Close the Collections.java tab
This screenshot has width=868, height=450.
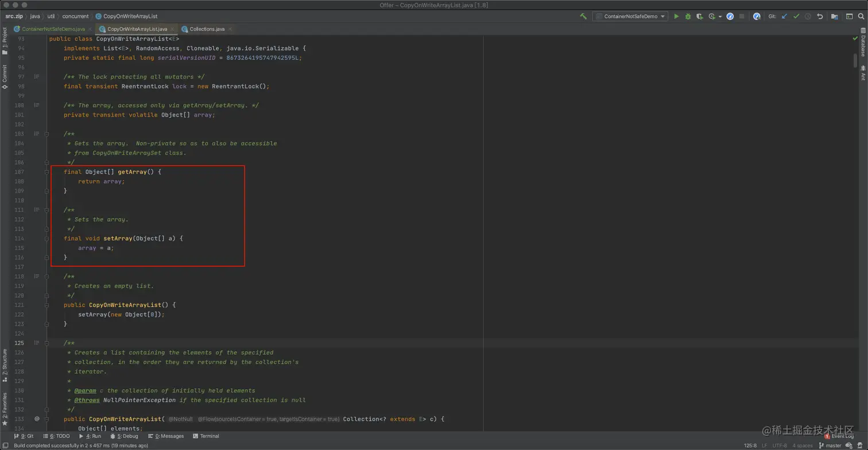tap(230, 29)
